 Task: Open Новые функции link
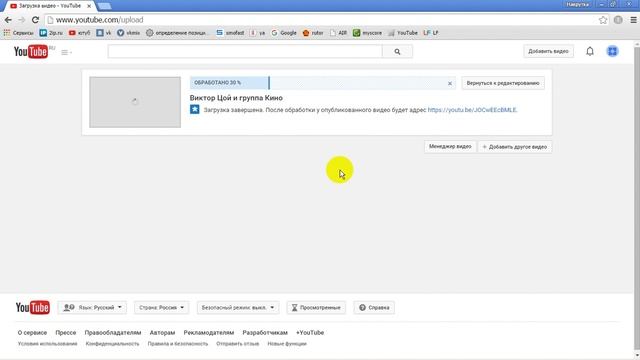coord(287,344)
